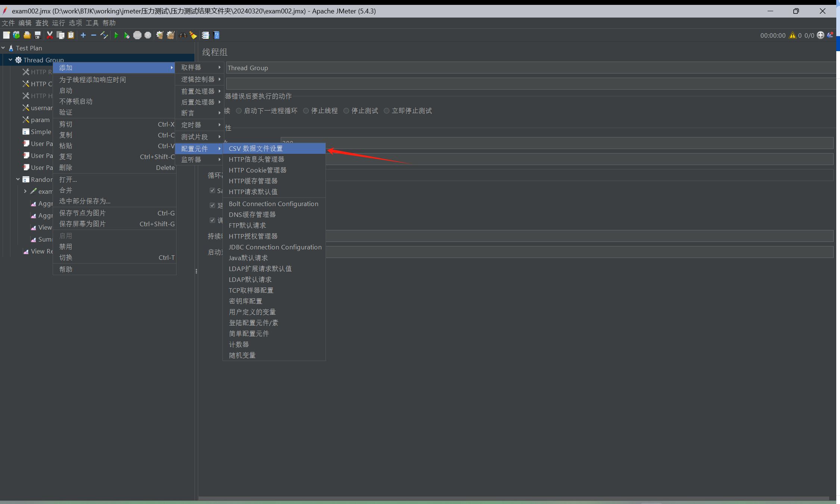Click the Cut scissors toolbar icon

(x=50, y=35)
